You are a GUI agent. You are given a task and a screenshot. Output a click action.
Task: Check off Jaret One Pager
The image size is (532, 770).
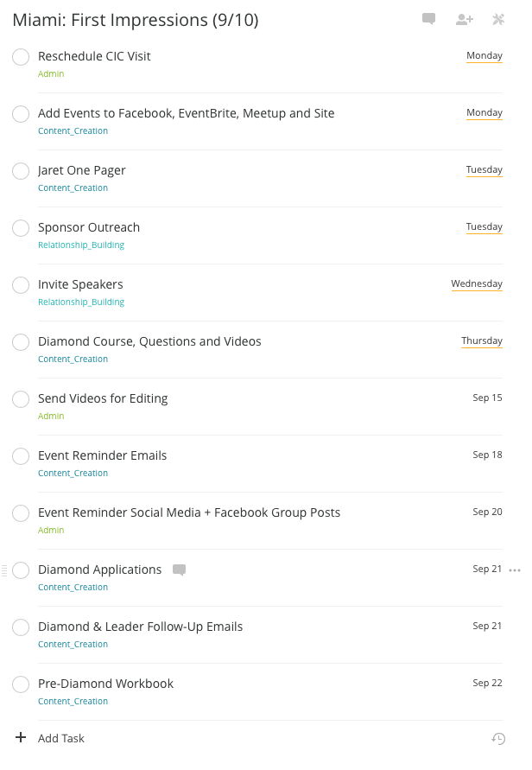coord(21,171)
